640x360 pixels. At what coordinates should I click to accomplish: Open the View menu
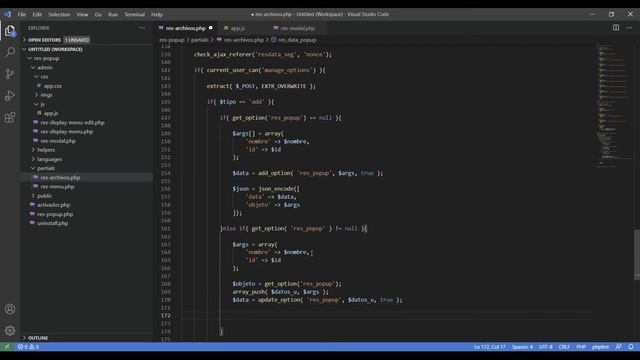click(x=82, y=14)
